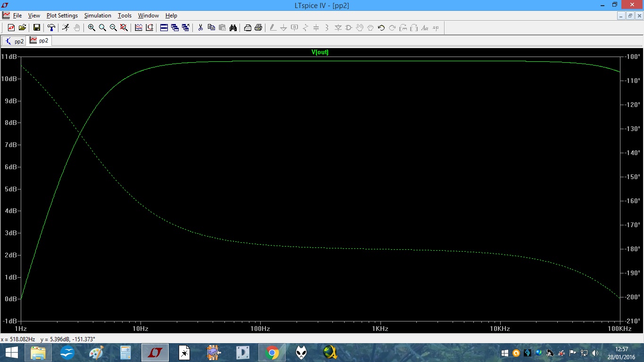Click the Capacitor component icon

click(316, 28)
